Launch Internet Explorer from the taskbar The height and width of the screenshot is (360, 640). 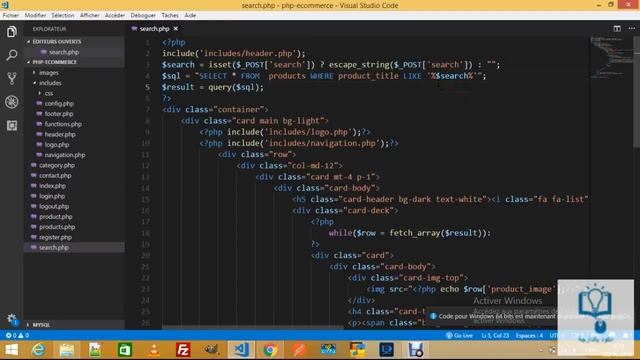(38, 350)
